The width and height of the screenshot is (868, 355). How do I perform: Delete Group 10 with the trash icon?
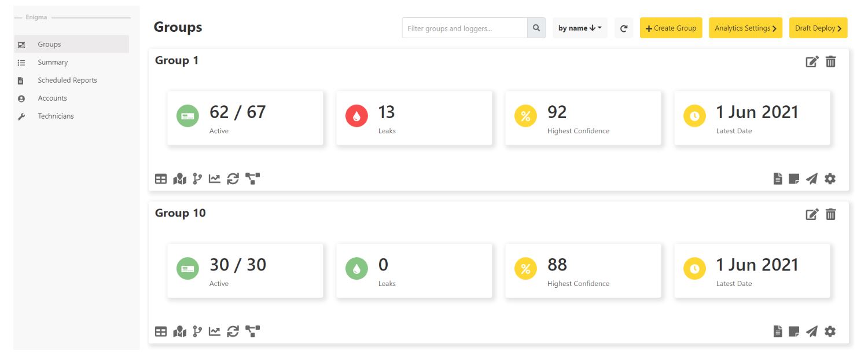tap(831, 214)
